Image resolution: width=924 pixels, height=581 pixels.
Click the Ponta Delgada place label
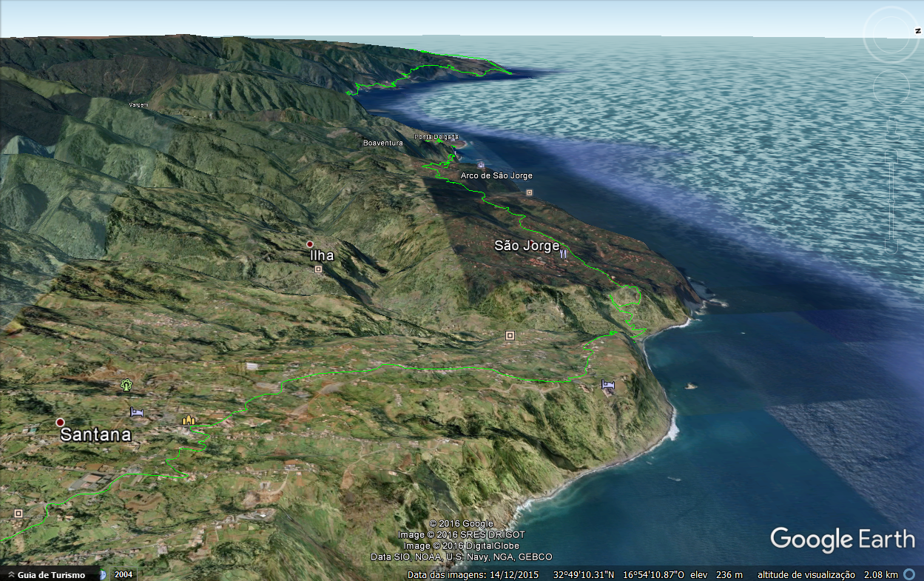tap(436, 137)
